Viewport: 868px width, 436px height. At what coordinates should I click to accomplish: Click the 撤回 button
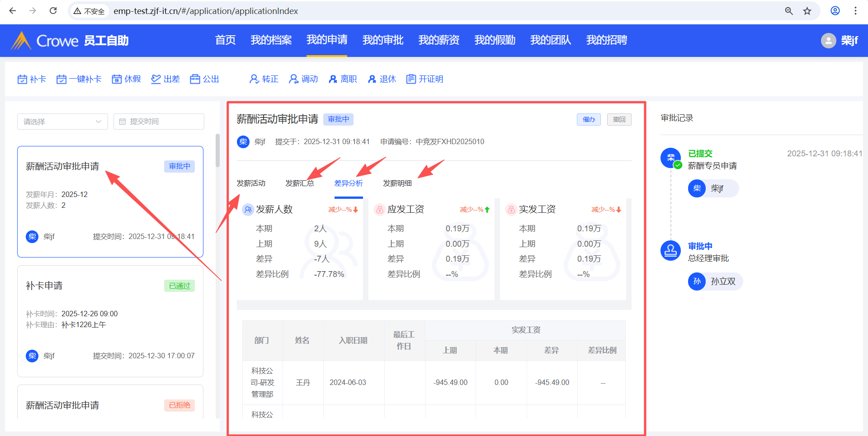[619, 120]
